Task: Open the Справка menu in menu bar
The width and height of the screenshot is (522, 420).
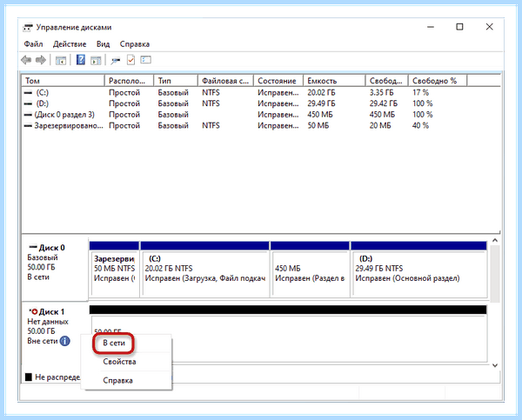Action: [135, 44]
